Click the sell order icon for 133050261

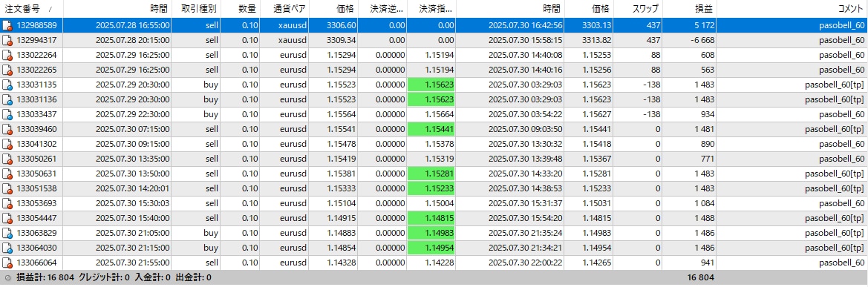pos(7,159)
